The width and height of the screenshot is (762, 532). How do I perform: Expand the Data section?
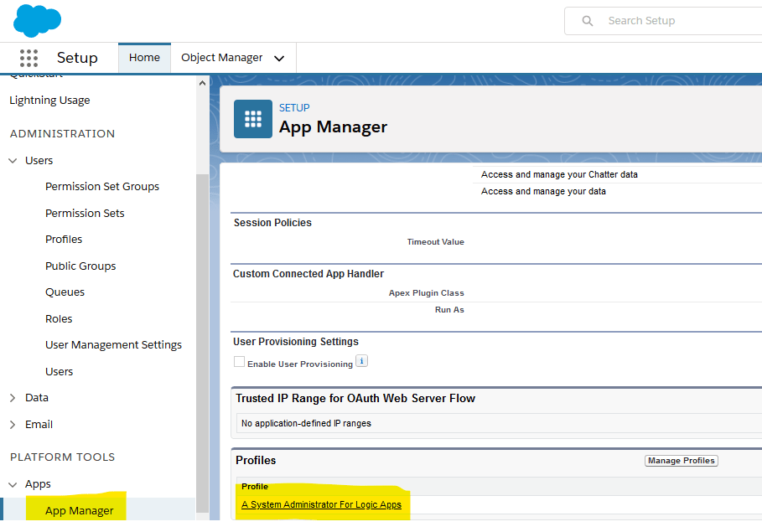coord(13,398)
